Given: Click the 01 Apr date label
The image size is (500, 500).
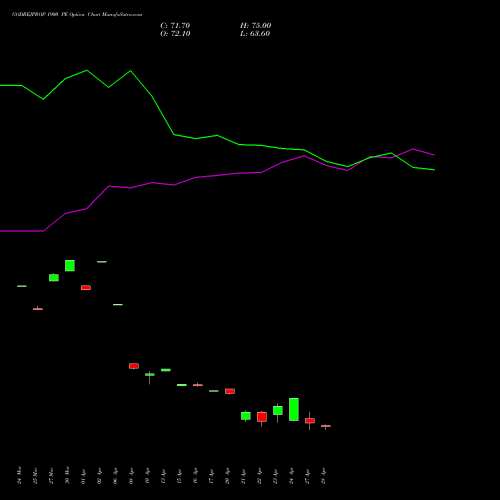Looking at the screenshot, I should (x=83, y=476).
